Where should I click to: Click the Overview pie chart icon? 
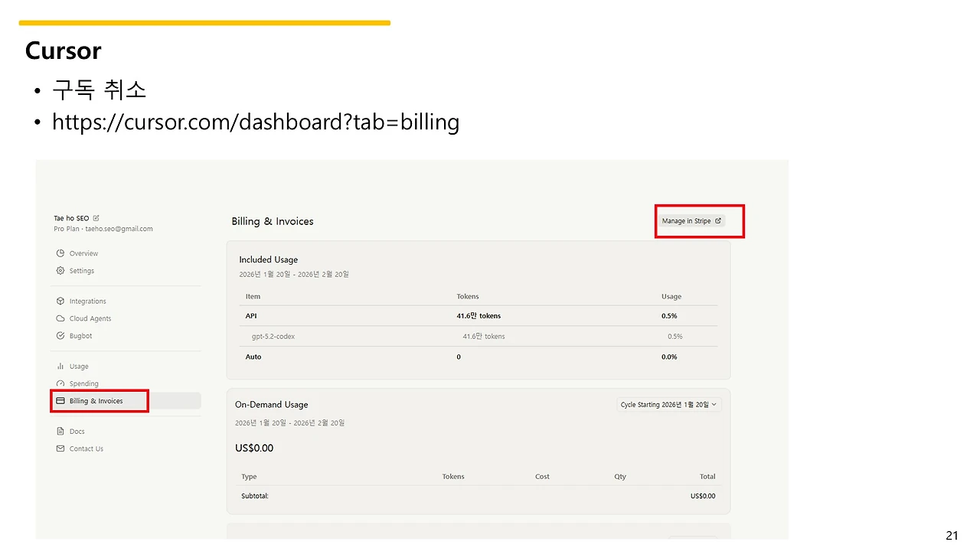60,253
